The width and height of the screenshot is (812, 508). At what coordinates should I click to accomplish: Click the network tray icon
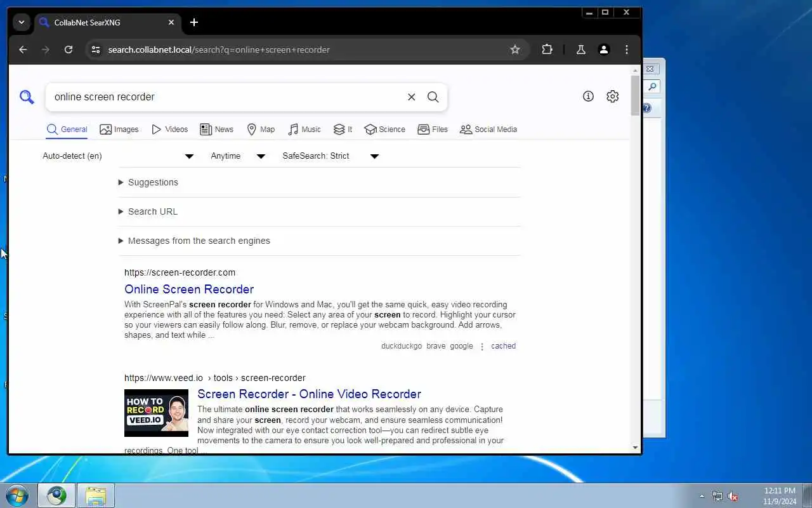point(717,497)
